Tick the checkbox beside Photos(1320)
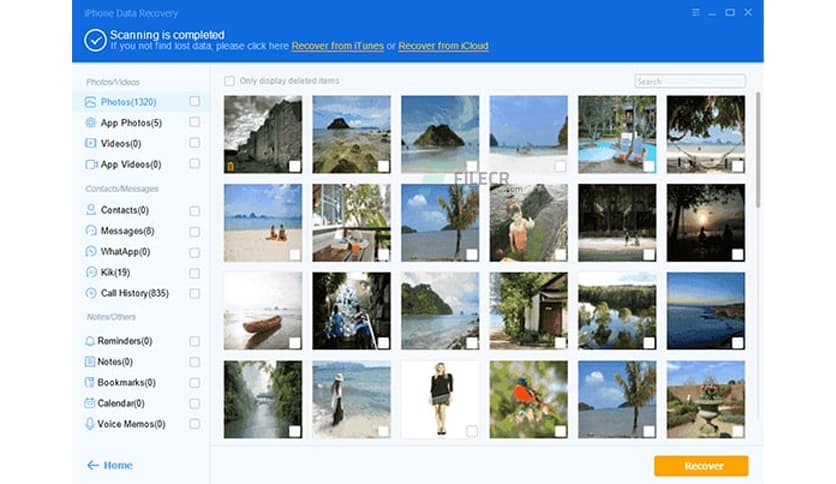The width and height of the screenshot is (836, 484). tap(195, 101)
